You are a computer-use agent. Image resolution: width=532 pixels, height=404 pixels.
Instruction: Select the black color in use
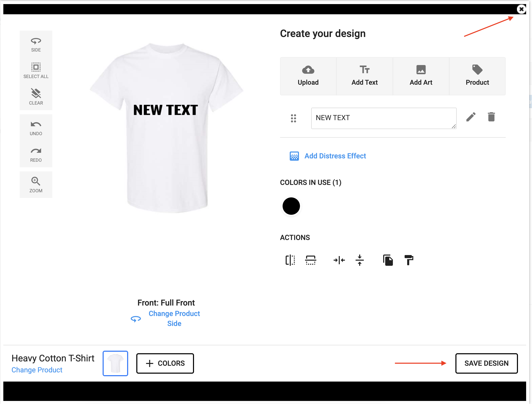click(x=291, y=206)
